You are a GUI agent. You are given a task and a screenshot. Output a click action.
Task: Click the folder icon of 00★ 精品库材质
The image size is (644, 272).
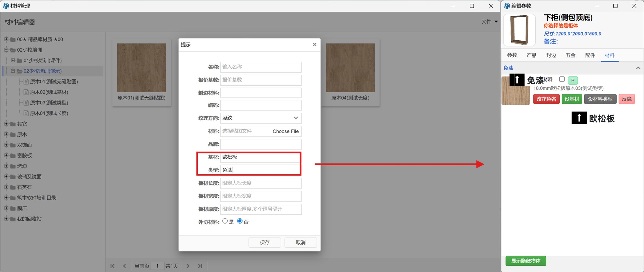click(13, 40)
